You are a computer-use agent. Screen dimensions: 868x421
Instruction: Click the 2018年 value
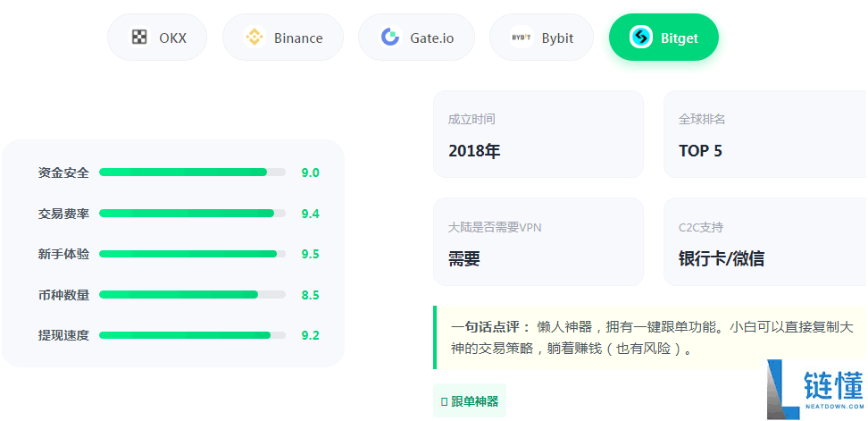[474, 151]
